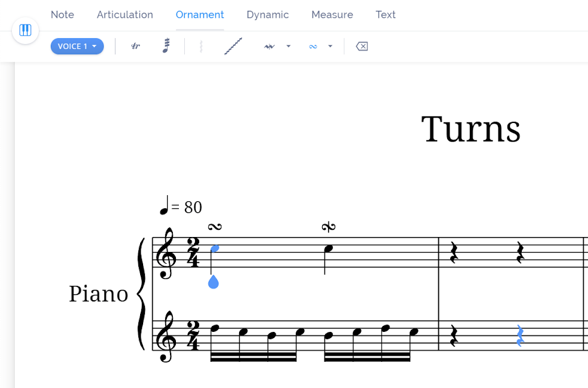588x388 pixels.
Task: Open the Measure tab
Action: coord(332,14)
